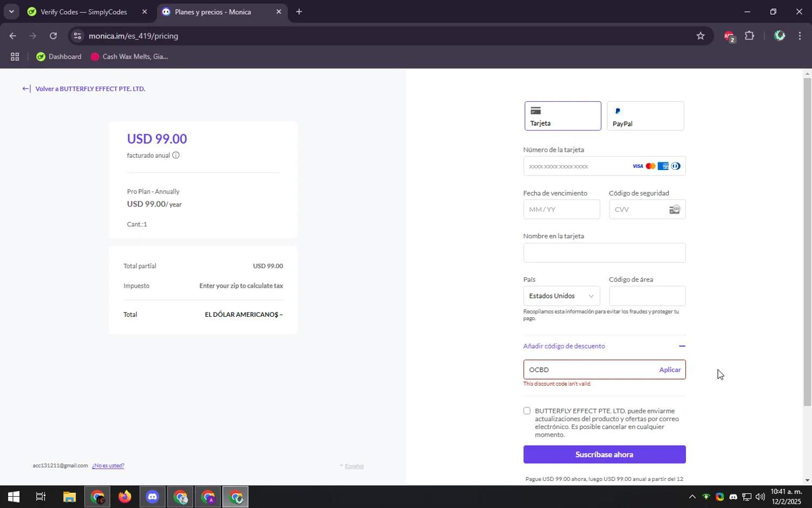Open the Windows Start menu
Screen dimensions: 812x508
(14, 497)
